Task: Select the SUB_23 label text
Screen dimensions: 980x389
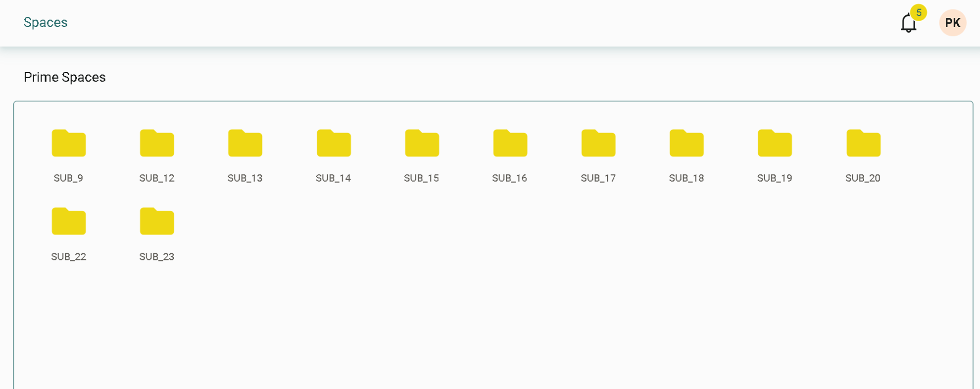Action: tap(157, 257)
